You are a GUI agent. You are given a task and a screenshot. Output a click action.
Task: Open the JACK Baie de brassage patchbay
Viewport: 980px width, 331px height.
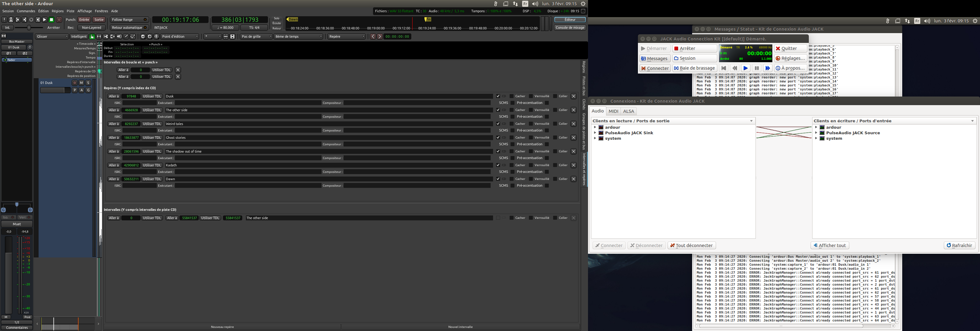click(x=695, y=68)
